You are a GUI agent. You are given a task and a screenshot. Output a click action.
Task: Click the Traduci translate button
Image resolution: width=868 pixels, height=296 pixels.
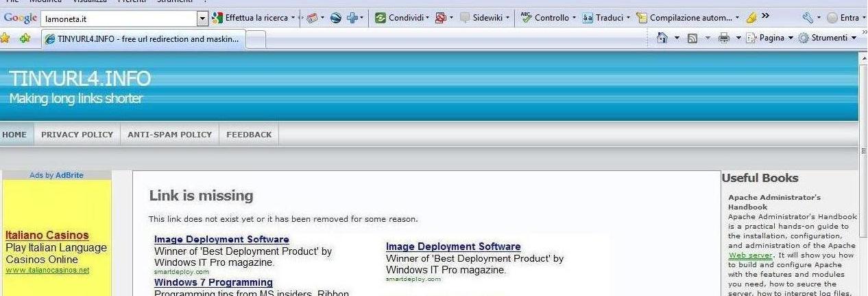pos(603,18)
